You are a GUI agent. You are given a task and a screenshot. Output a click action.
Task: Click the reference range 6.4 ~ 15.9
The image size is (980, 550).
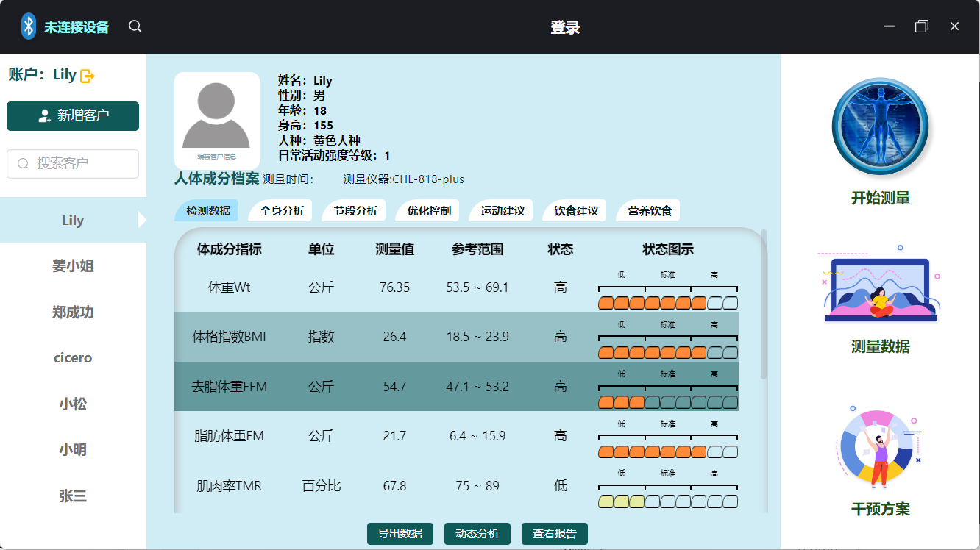(x=477, y=436)
